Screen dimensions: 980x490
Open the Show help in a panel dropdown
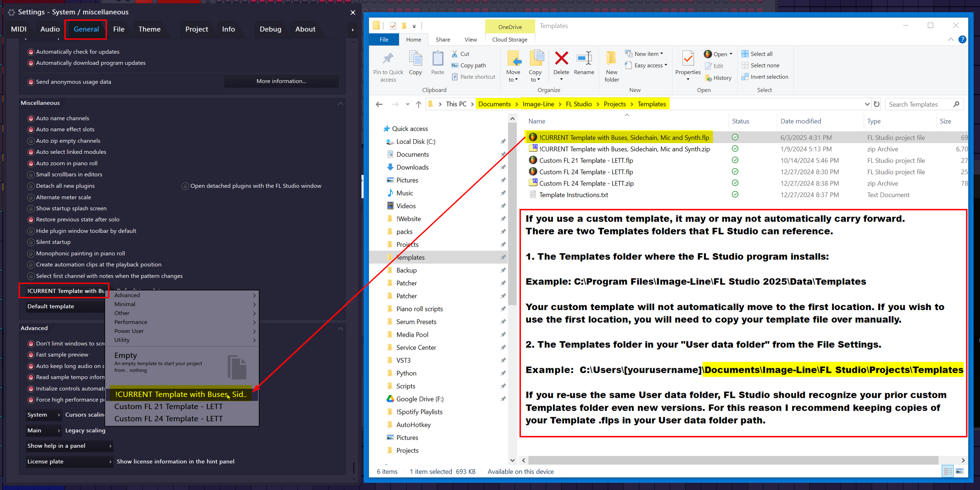point(69,446)
